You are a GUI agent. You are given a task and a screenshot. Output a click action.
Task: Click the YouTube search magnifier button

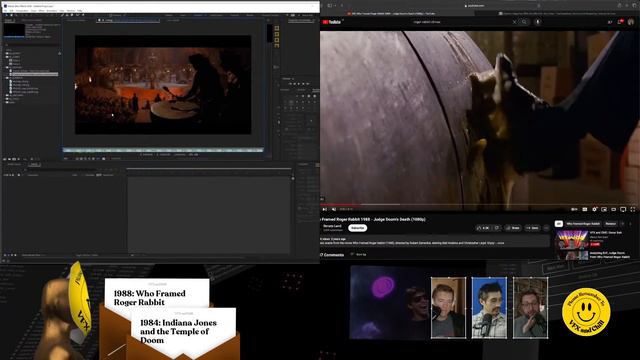coord(524,22)
